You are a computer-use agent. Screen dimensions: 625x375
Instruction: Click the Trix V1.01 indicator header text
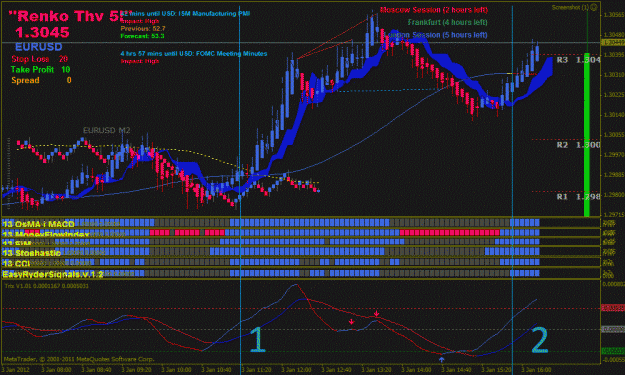point(47,286)
